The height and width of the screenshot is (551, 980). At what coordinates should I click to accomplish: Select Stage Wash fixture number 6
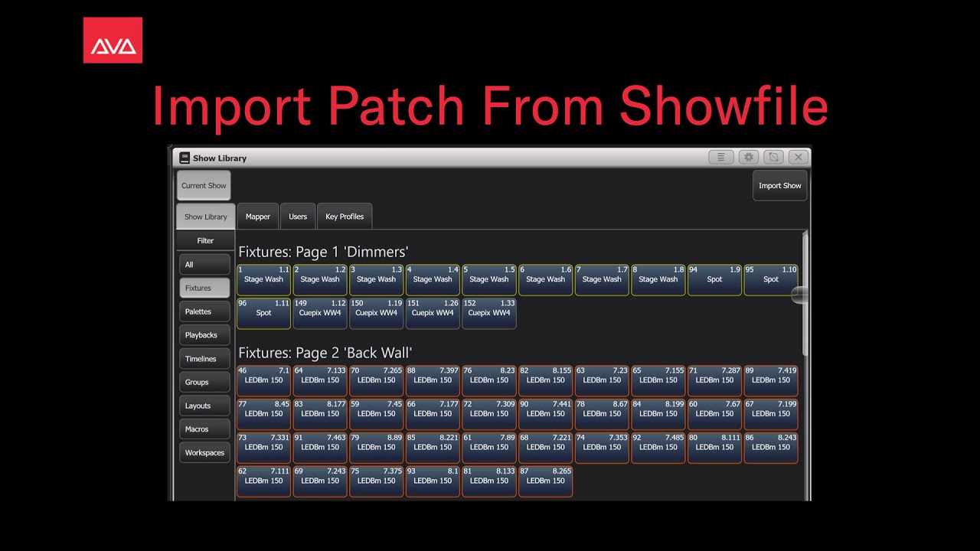click(x=546, y=280)
